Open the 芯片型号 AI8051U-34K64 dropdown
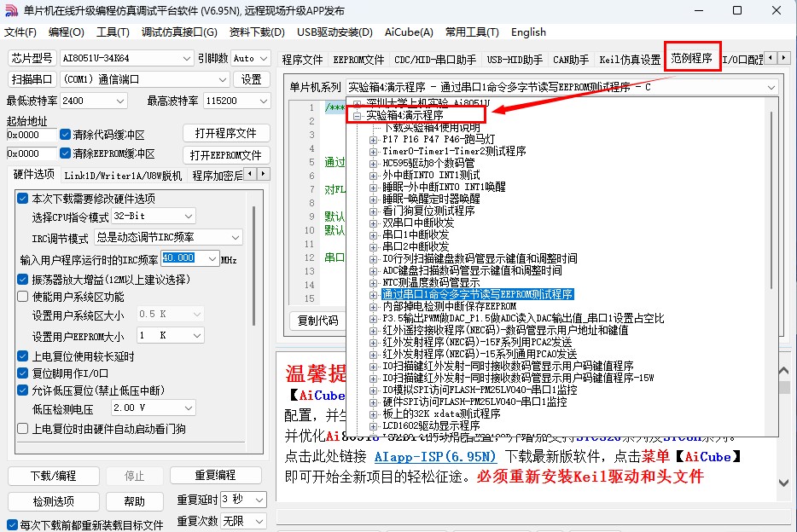797x532 pixels. [x=126, y=58]
